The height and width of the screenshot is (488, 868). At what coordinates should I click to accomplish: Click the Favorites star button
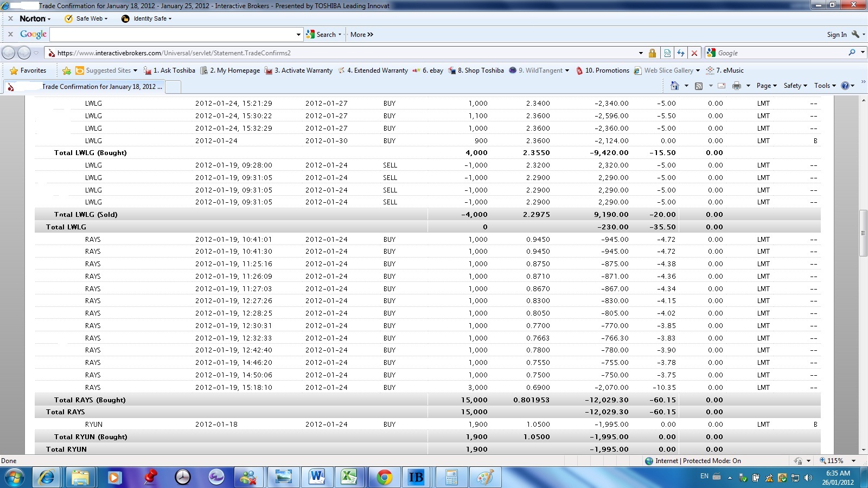click(28, 70)
